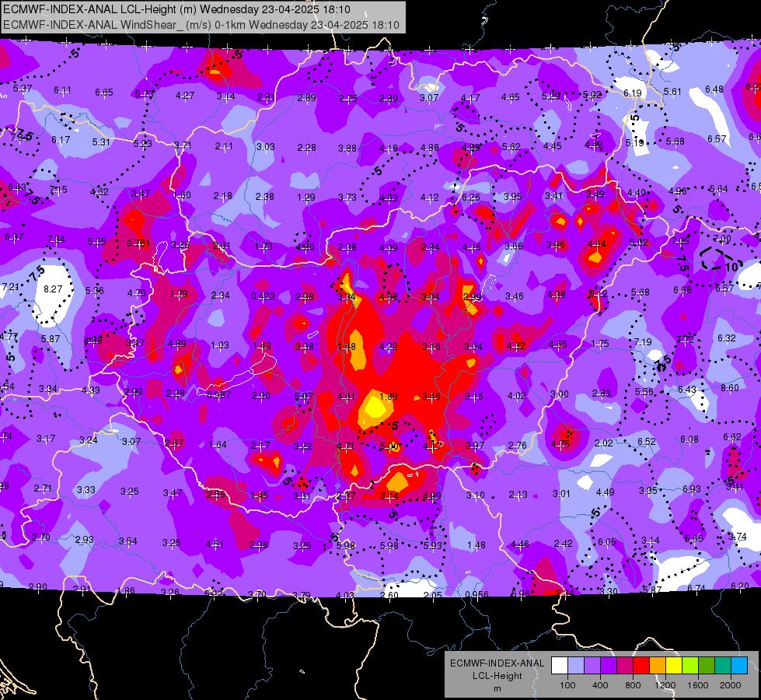
Task: Click the 8.60 value on east side
Action: pyautogui.click(x=729, y=388)
